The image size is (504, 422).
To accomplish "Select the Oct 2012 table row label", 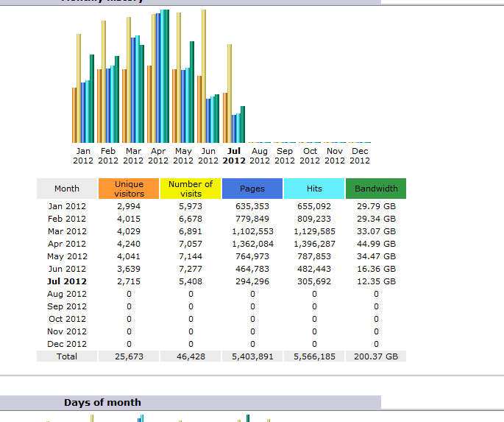I will [67, 319].
